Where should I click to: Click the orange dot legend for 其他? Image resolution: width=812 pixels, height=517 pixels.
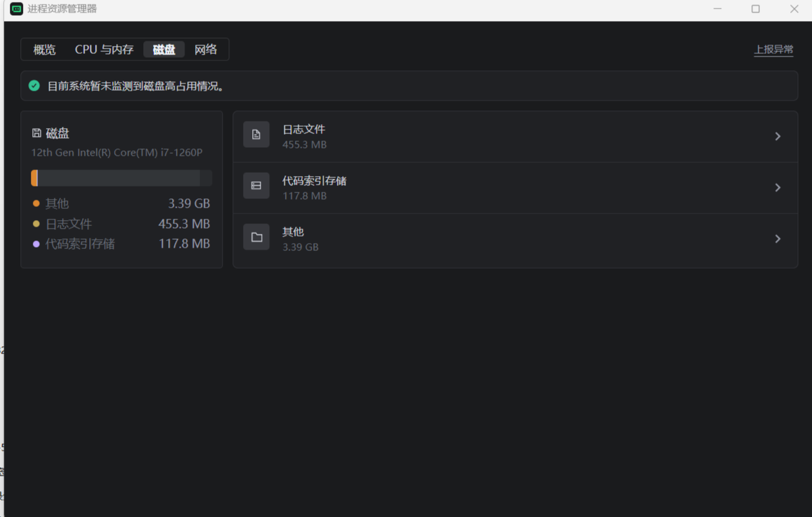[36, 204]
